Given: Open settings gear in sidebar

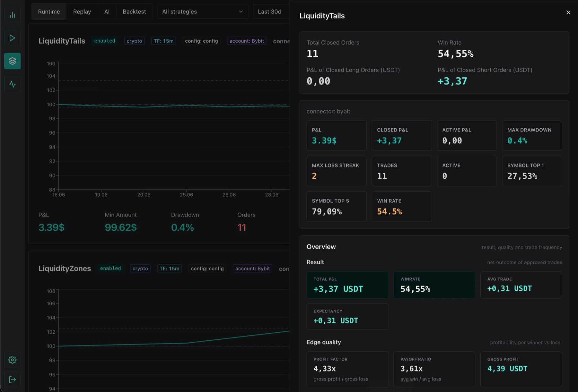Looking at the screenshot, I should click(x=12, y=360).
